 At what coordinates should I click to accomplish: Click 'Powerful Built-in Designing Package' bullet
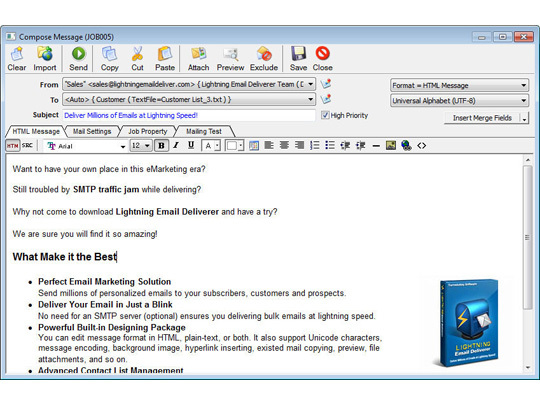click(112, 327)
